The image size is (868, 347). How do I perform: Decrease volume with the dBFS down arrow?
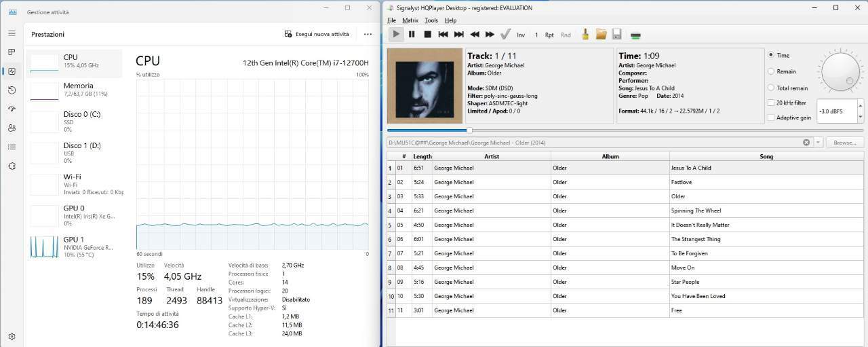click(861, 117)
